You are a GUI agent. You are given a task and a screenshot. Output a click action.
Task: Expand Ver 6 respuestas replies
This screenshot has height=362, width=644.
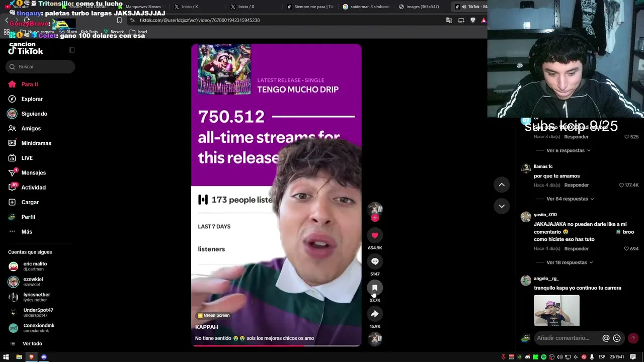[x=568, y=150]
